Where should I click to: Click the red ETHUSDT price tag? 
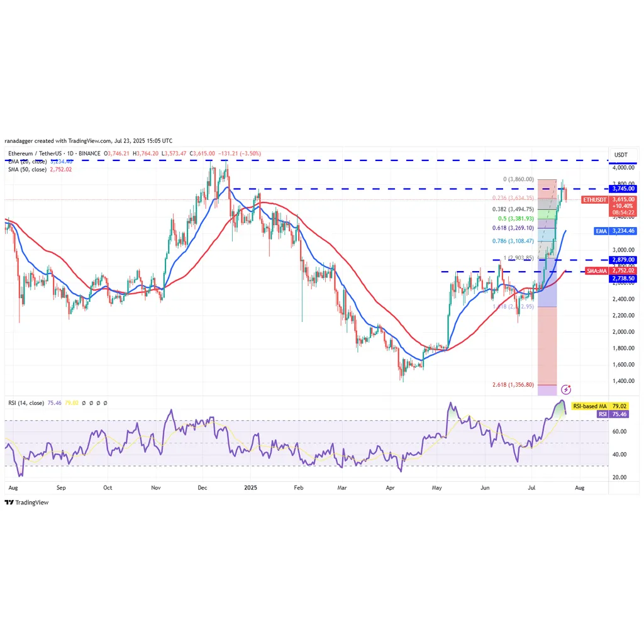tap(595, 199)
